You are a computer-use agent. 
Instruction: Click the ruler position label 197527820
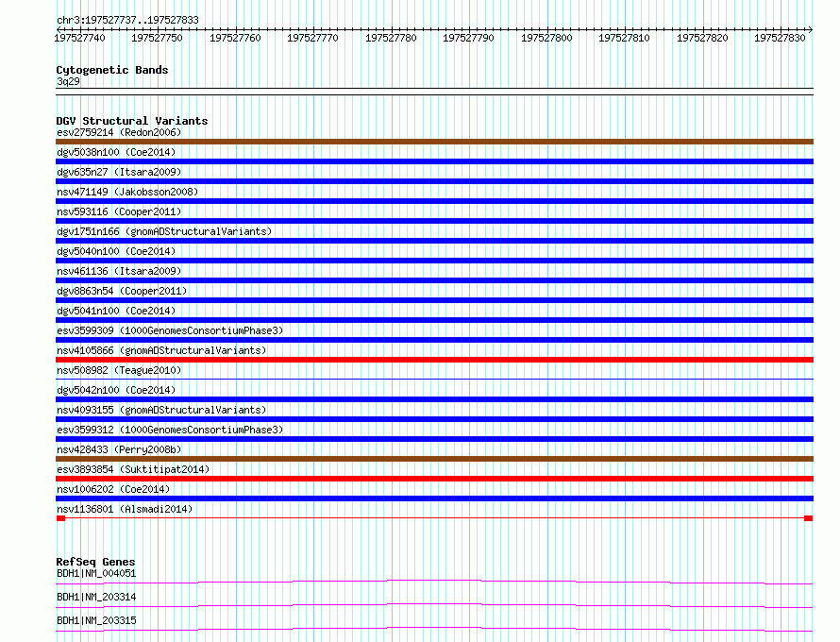tap(702, 38)
